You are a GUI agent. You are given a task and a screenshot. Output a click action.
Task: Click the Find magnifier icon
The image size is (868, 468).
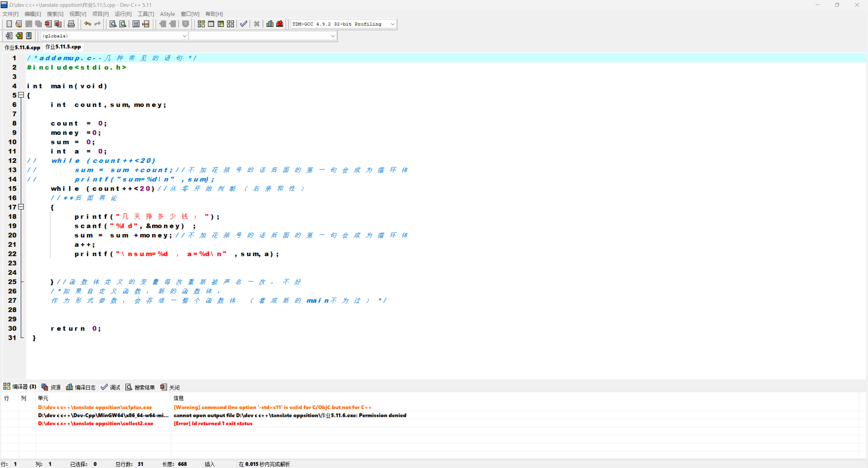click(x=113, y=24)
